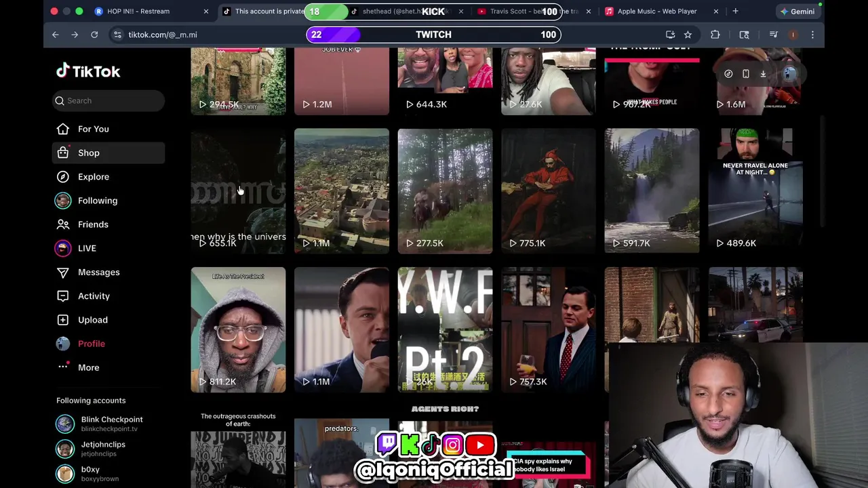The width and height of the screenshot is (868, 488).
Task: Open 'The outrageous crashouts of earth' video
Action: pos(238,447)
